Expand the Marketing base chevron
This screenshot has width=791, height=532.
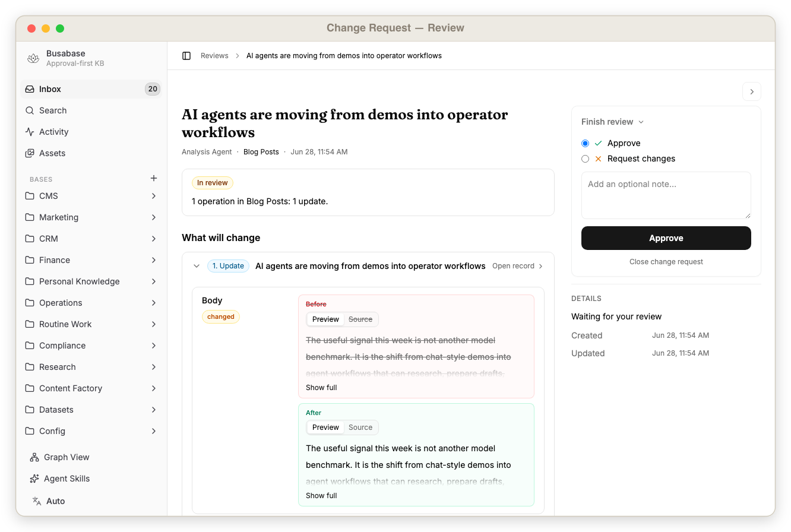(x=154, y=217)
